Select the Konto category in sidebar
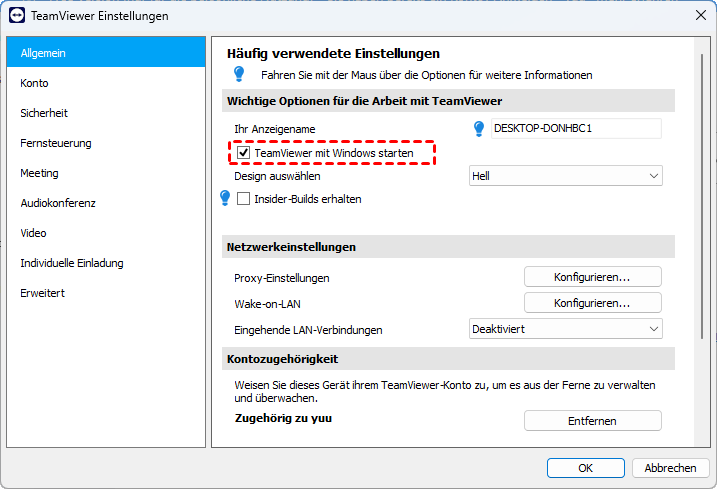The width and height of the screenshot is (717, 489). pyautogui.click(x=35, y=83)
